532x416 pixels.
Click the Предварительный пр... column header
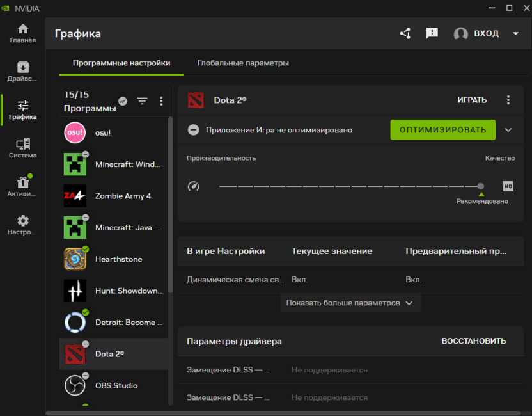tap(456, 251)
